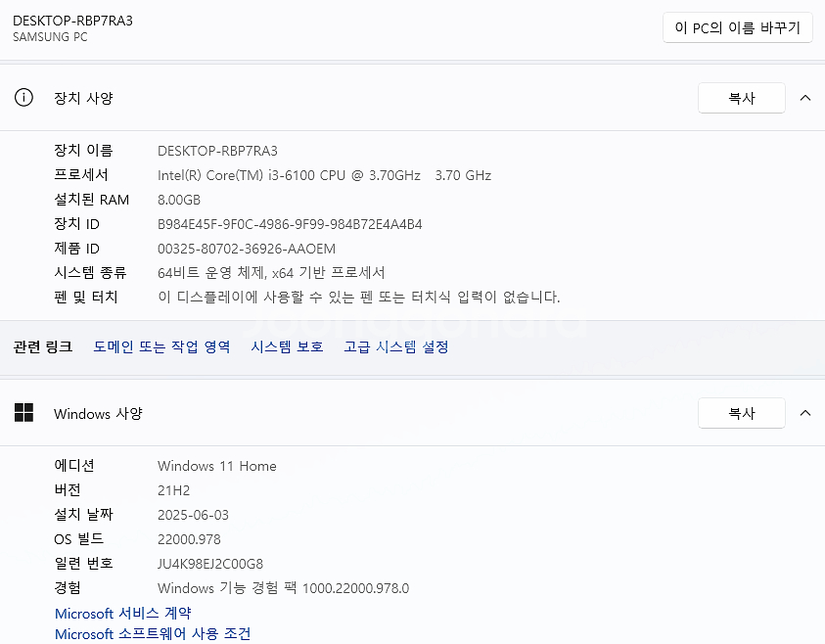Click the 이 PC의 이름 바꾸기 button
The height and width of the screenshot is (644, 825).
738,27
